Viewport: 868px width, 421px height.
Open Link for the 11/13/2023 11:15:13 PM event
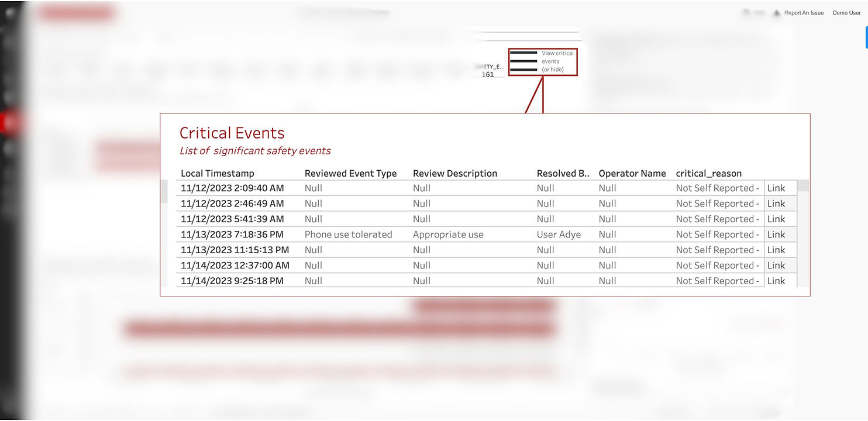coord(776,250)
